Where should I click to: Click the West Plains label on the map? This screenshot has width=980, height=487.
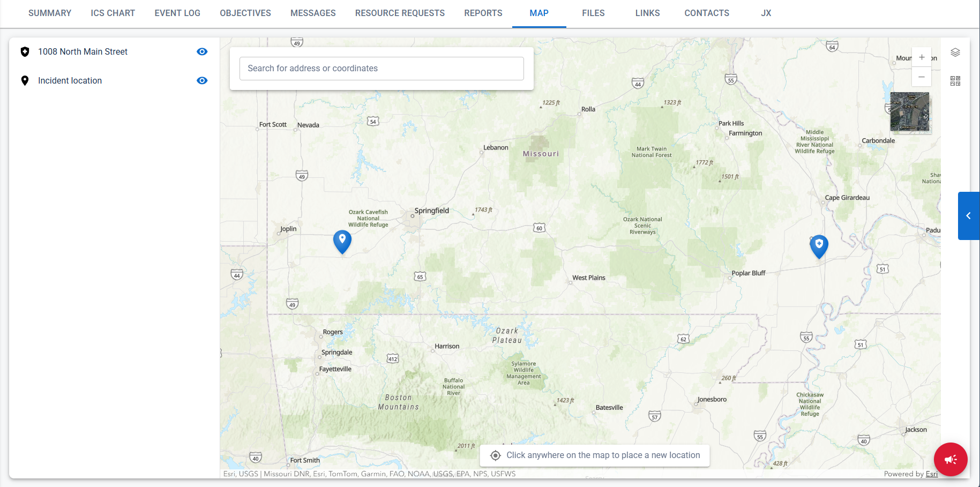click(x=589, y=278)
